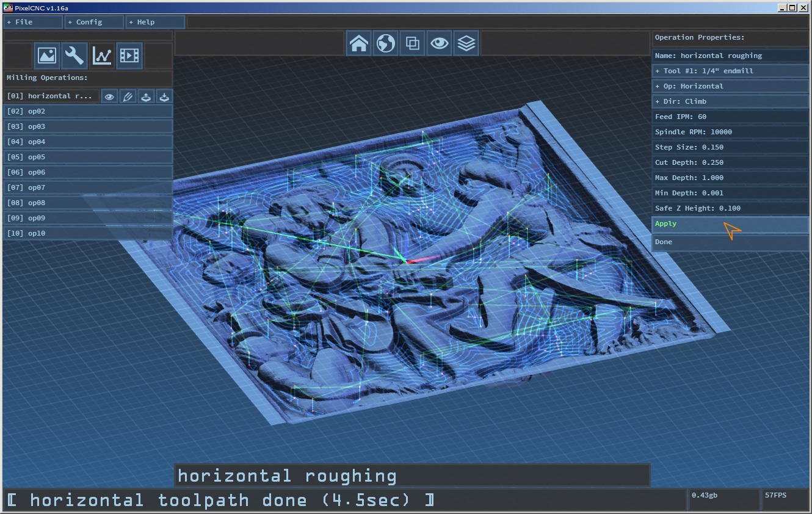Screen dimensions: 812x514
Task: Toggle visibility of horizontal roughing operation
Action: point(109,96)
